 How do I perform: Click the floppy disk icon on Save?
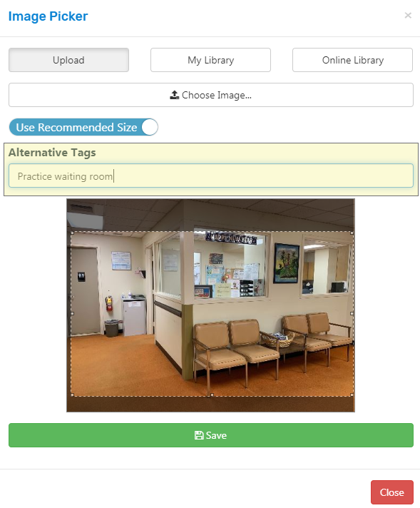(199, 435)
